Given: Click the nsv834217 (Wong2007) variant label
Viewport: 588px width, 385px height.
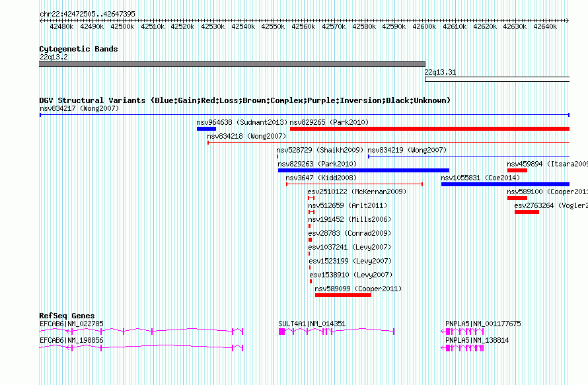Looking at the screenshot, I should tap(79, 108).
